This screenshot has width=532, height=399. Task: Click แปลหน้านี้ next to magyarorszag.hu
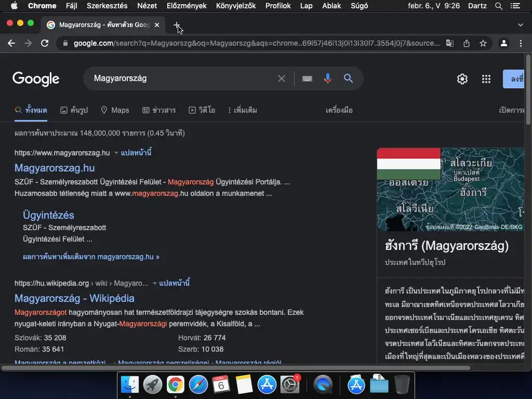(x=136, y=153)
